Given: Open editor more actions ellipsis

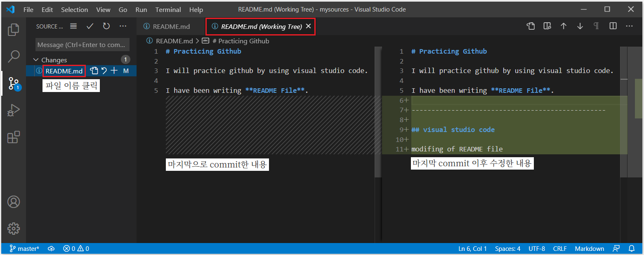Looking at the screenshot, I should coord(629,26).
